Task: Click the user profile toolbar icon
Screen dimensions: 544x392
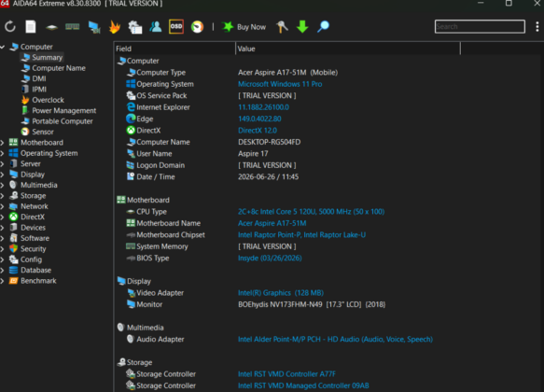Action: (x=156, y=27)
